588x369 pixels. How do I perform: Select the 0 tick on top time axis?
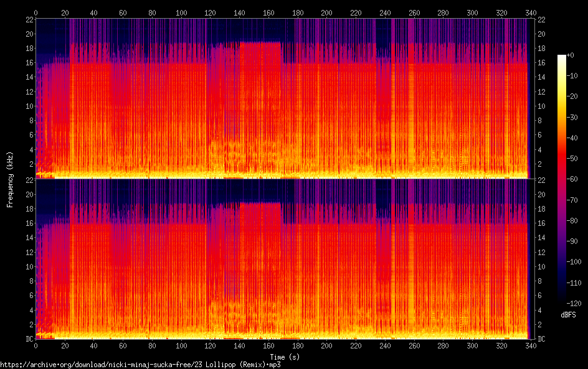click(36, 12)
